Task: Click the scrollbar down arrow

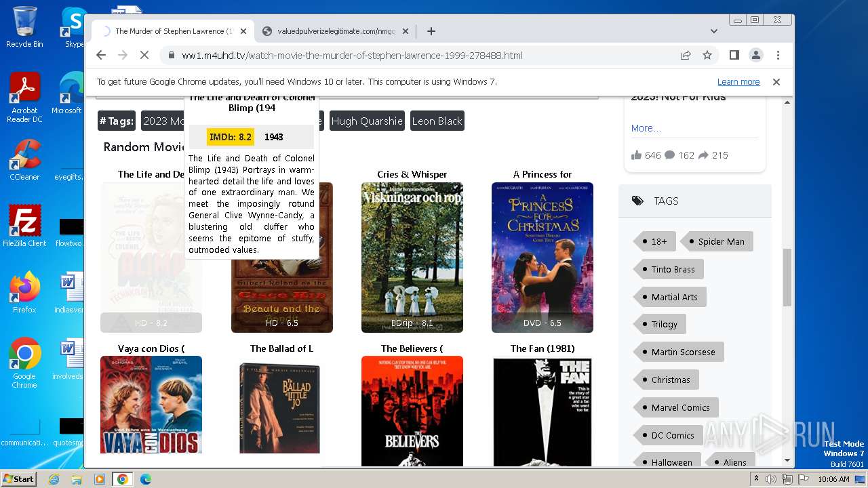Action: tap(787, 461)
